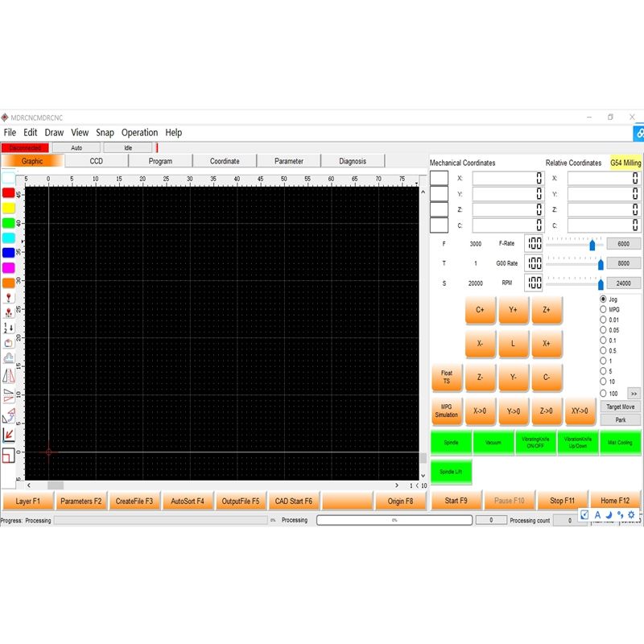Click the overlapping red squares icon

[8, 455]
